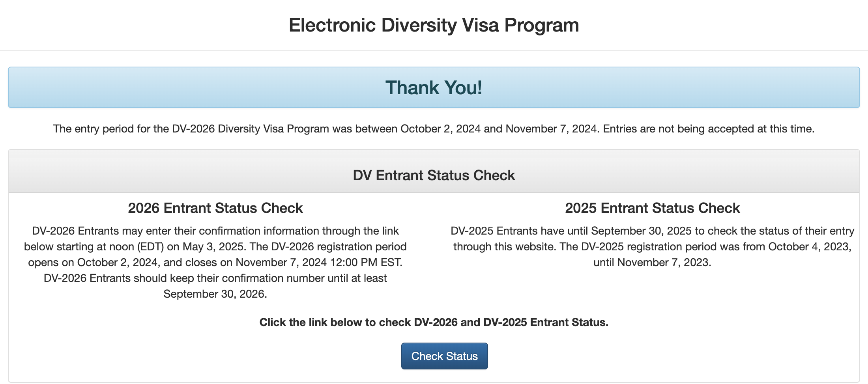Click the line starting 'DV-2025 Entrants have until'

coord(652,231)
